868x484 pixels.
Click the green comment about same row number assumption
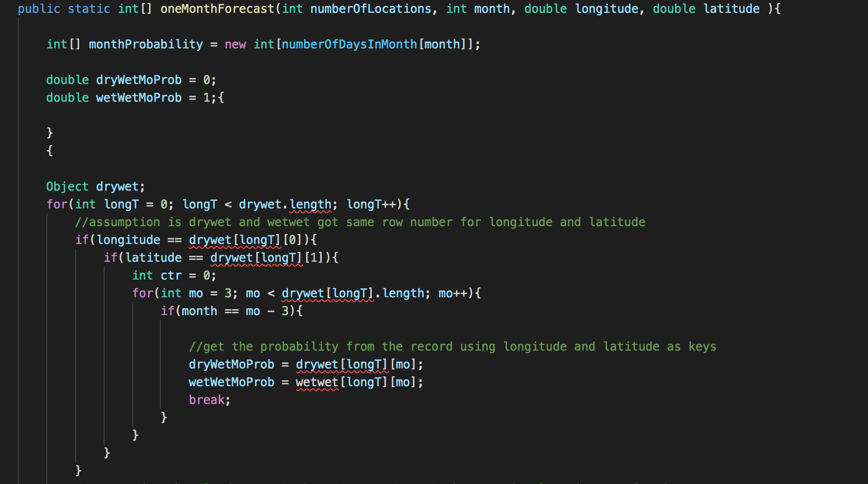tap(359, 222)
